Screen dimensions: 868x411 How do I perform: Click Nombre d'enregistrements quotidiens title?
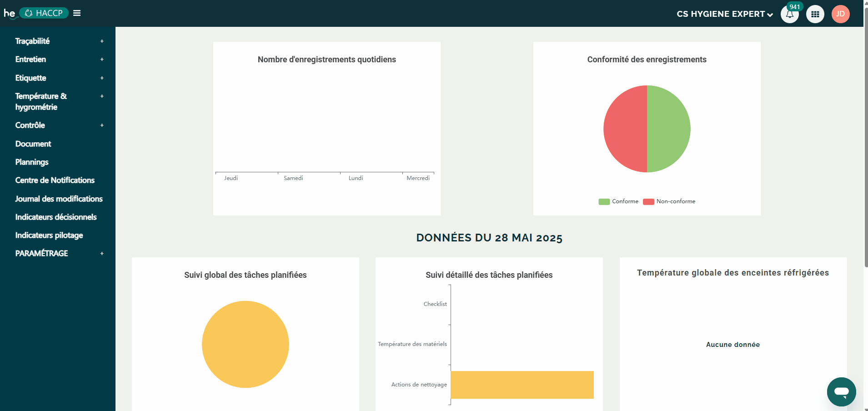(x=327, y=60)
